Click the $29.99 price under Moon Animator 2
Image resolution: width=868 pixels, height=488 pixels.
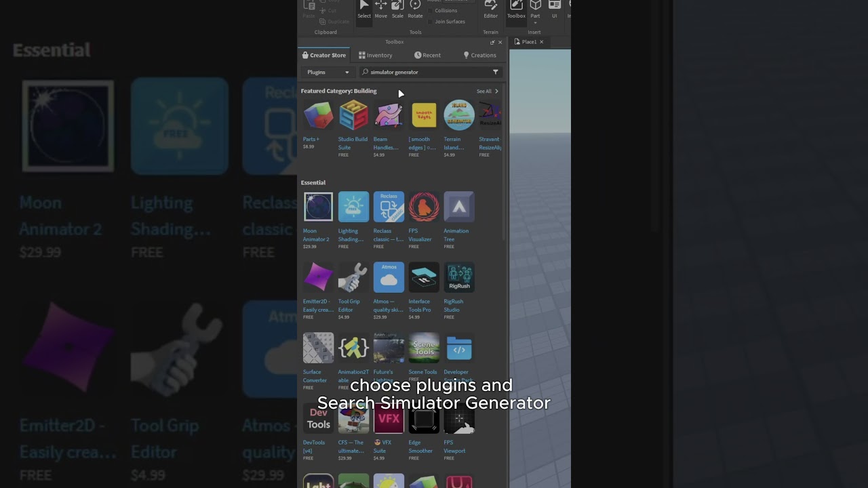310,247
